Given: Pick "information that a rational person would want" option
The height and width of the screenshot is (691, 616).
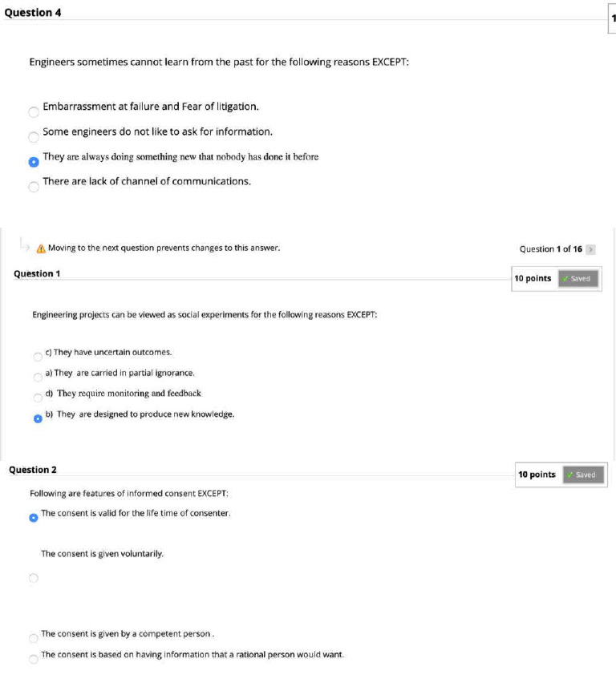Looking at the screenshot, I should (33, 659).
